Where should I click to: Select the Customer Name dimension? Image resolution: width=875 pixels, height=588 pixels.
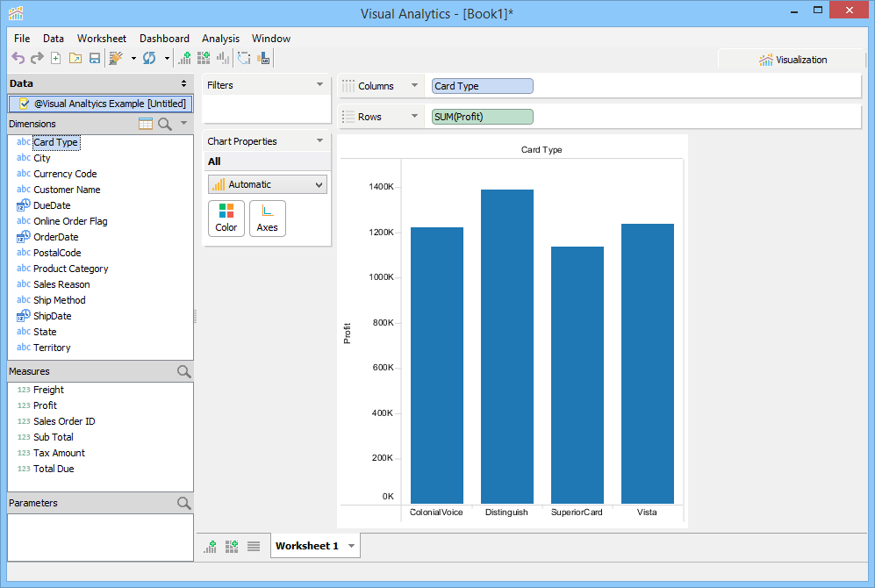(x=67, y=190)
